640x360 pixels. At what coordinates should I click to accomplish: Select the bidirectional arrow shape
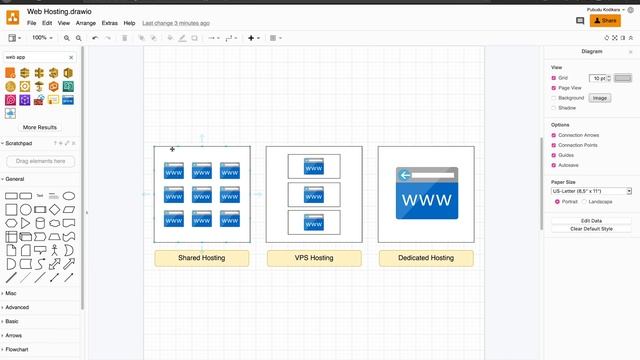[54, 264]
